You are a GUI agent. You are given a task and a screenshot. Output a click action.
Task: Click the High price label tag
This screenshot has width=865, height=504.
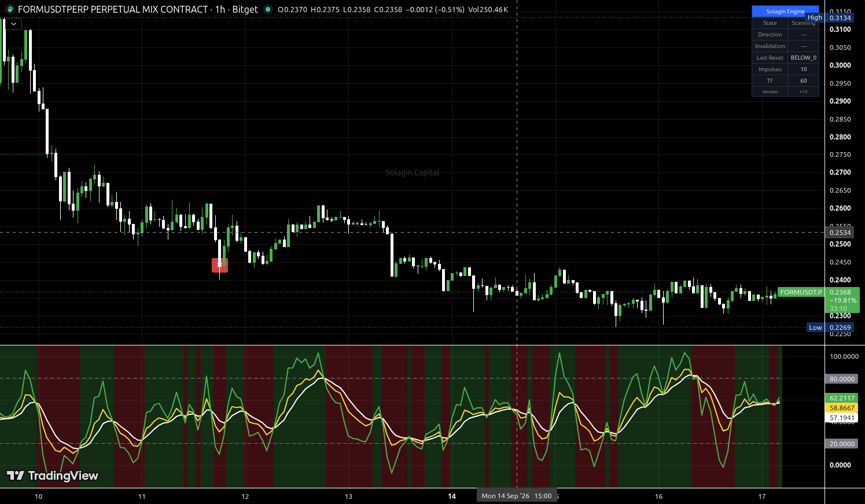815,18
